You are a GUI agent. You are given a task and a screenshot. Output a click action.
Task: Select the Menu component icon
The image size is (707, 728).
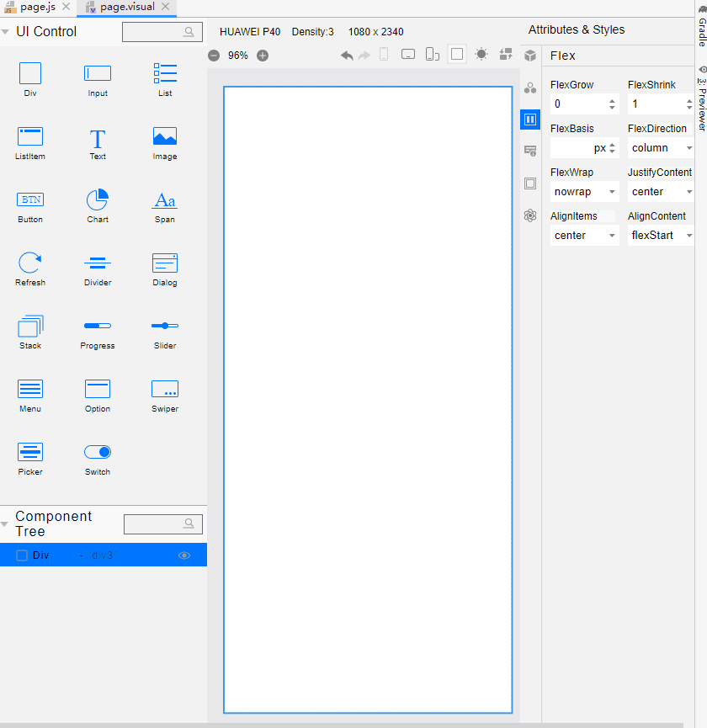click(x=30, y=389)
